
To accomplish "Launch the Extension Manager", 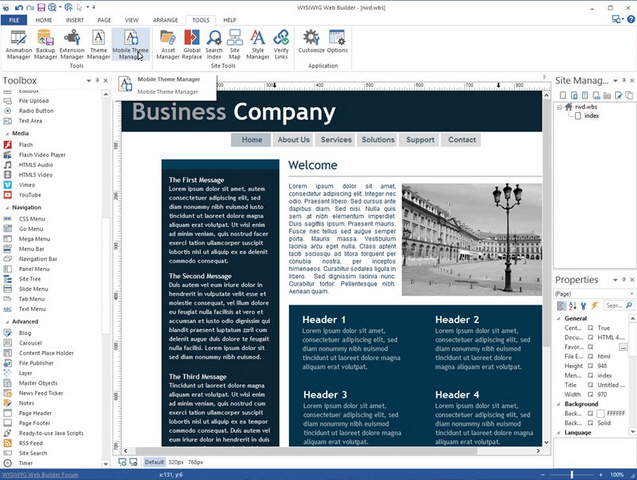I will 72,44.
